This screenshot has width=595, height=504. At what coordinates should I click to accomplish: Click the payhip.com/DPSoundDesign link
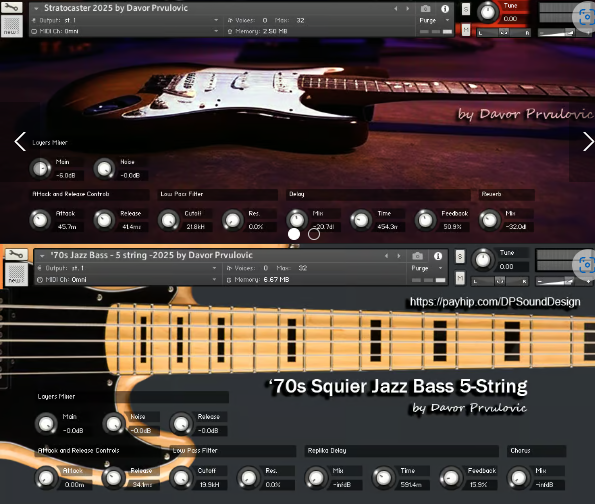[x=495, y=302]
